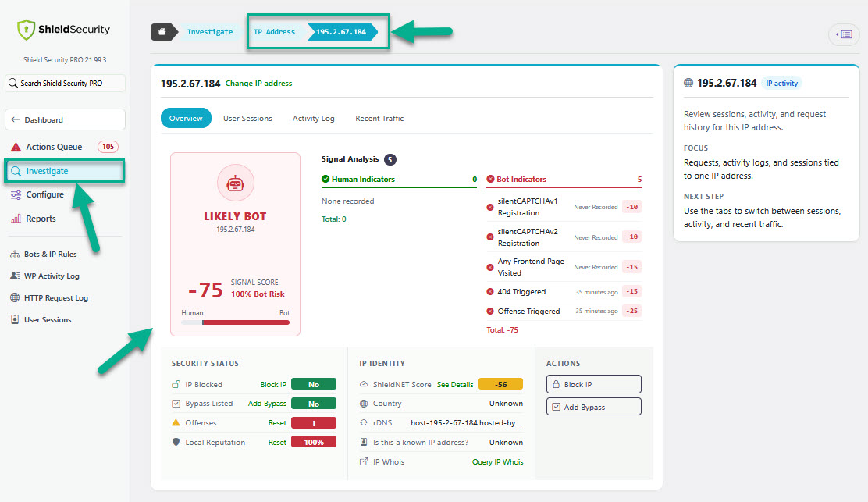868x502 pixels.
Task: Reset the Offenses count
Action: (277, 423)
